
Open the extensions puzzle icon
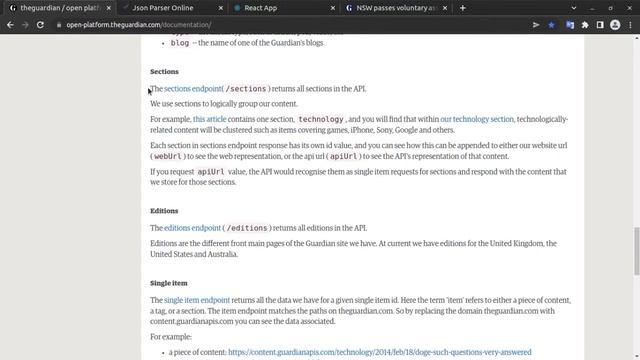[585, 25]
